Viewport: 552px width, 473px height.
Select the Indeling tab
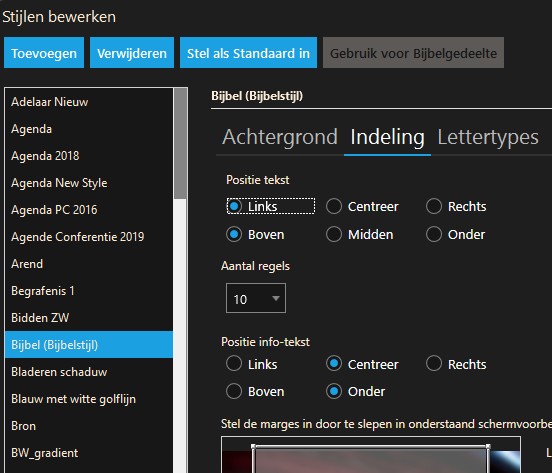click(387, 137)
